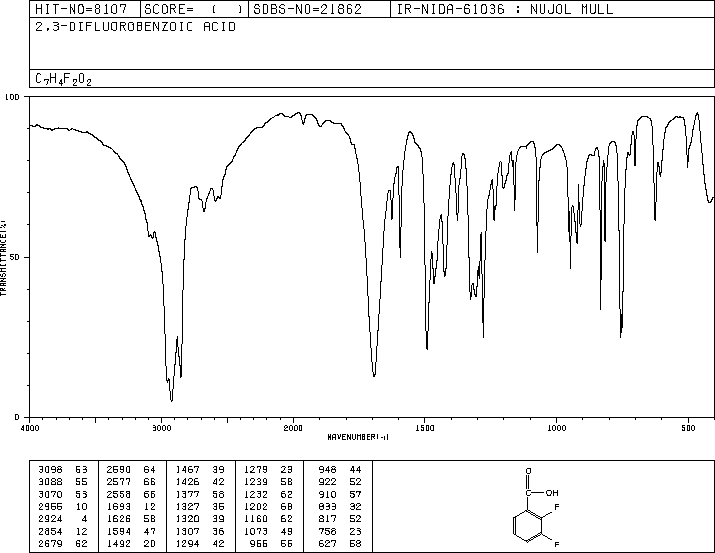The height and width of the screenshot is (553, 715).
Task: Select peak table entry 2558
Action: point(131,494)
